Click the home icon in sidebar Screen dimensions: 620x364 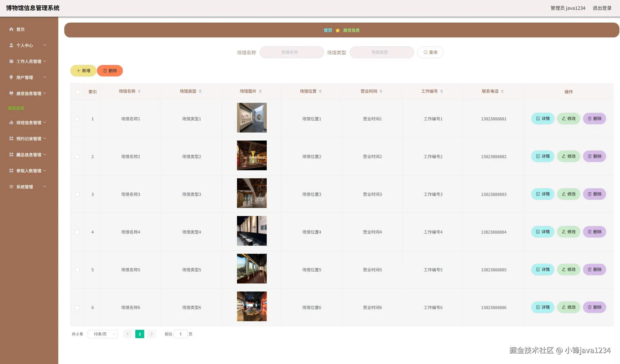(x=11, y=29)
